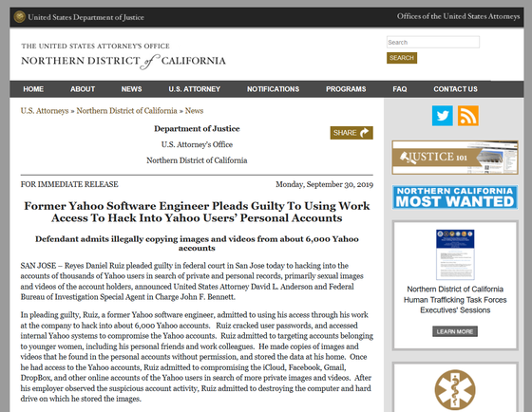Click the Department of Justice seal icon
The width and height of the screenshot is (532, 412).
click(x=19, y=17)
